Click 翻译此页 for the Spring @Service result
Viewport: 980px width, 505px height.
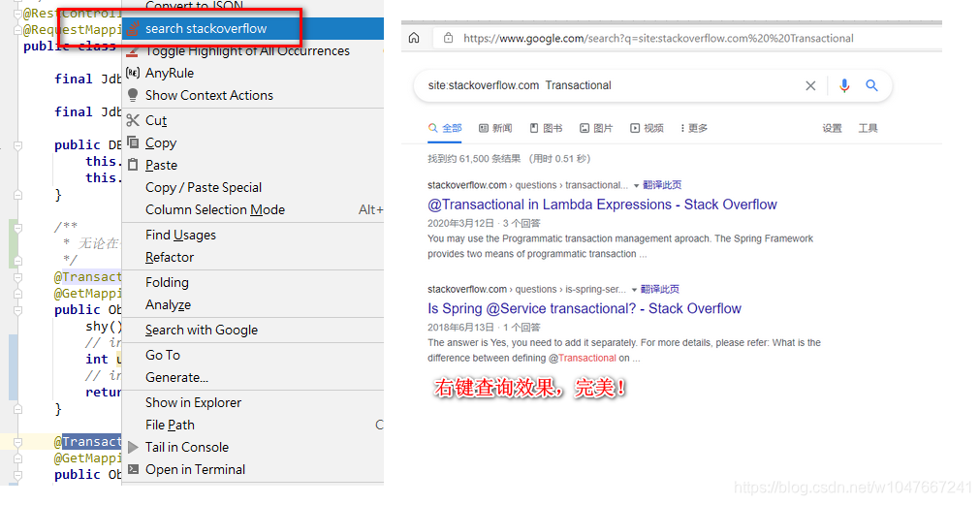point(659,290)
